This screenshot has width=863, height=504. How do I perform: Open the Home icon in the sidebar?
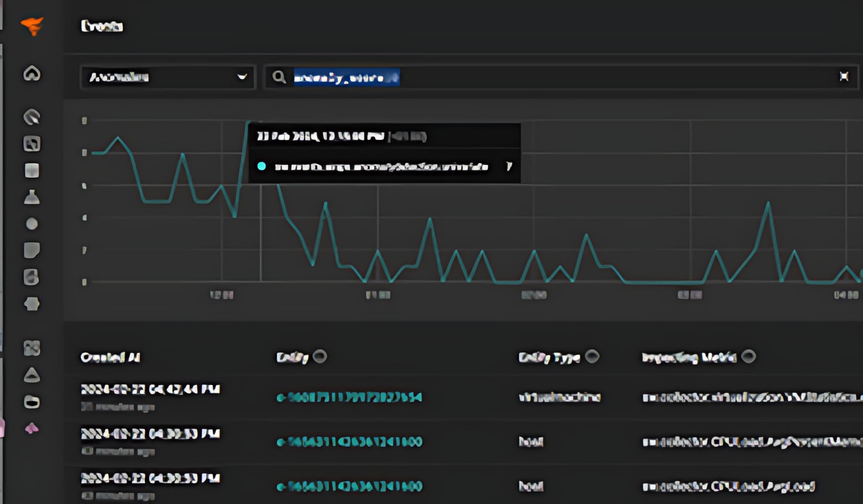pos(32,73)
